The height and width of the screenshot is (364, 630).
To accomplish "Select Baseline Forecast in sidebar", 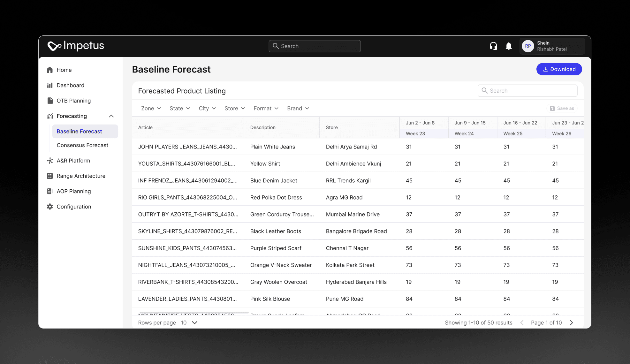I will click(x=79, y=131).
